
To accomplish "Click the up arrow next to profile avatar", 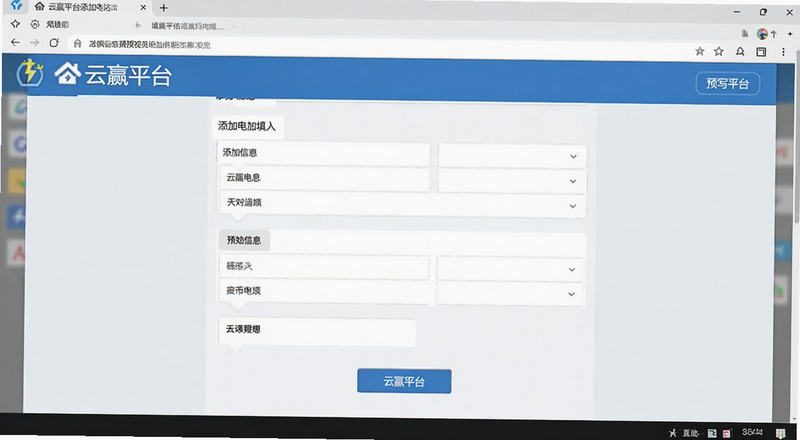I will 773,34.
